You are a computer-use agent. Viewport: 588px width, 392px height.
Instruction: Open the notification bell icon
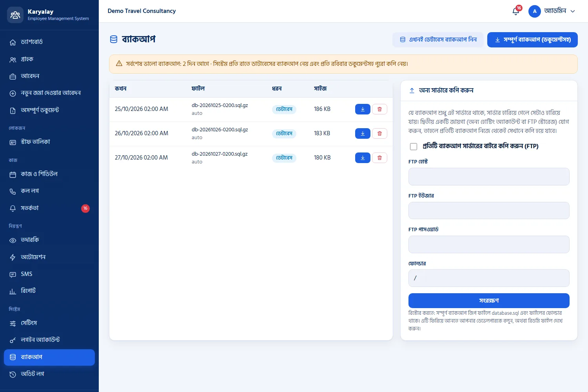516,11
